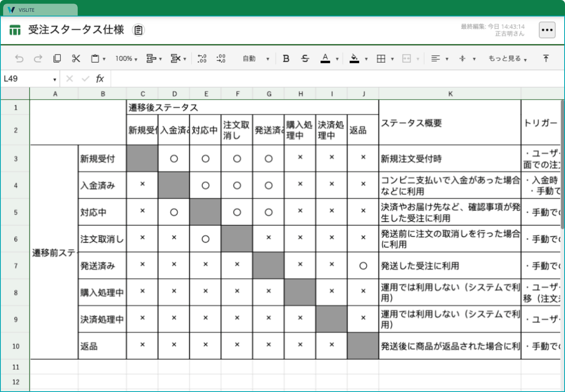
Task: Click the Undo arrow icon
Action: (19, 59)
